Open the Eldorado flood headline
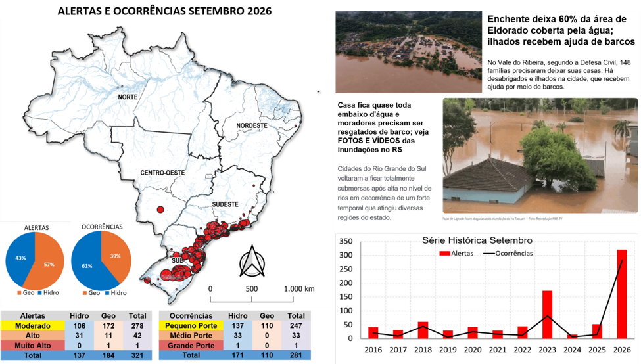Viewport: 641px width, 364px height. click(561, 30)
